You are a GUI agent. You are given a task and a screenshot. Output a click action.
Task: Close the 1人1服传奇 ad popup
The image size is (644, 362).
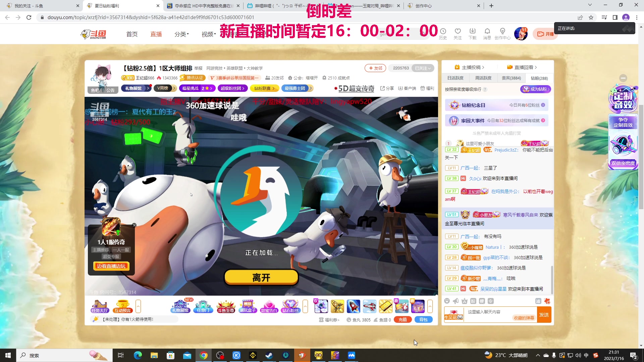[x=134, y=225]
